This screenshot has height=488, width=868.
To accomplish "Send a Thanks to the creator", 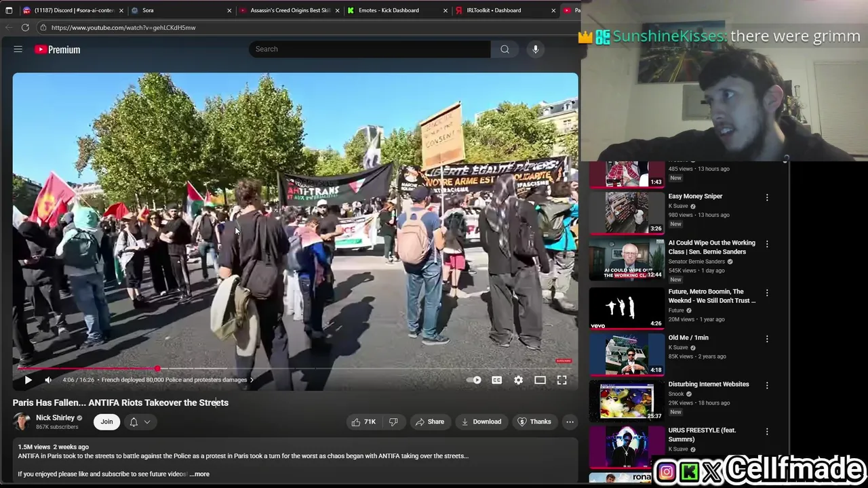I will 534,422.
